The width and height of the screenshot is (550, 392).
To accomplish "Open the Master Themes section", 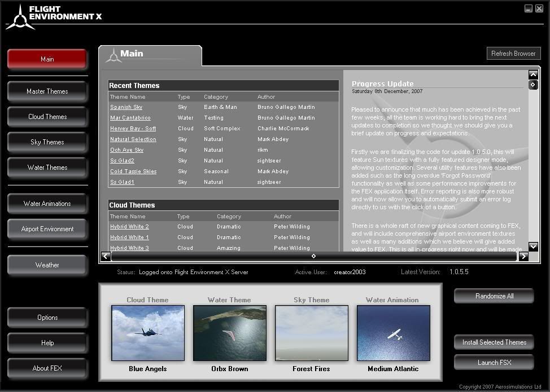I will [47, 91].
